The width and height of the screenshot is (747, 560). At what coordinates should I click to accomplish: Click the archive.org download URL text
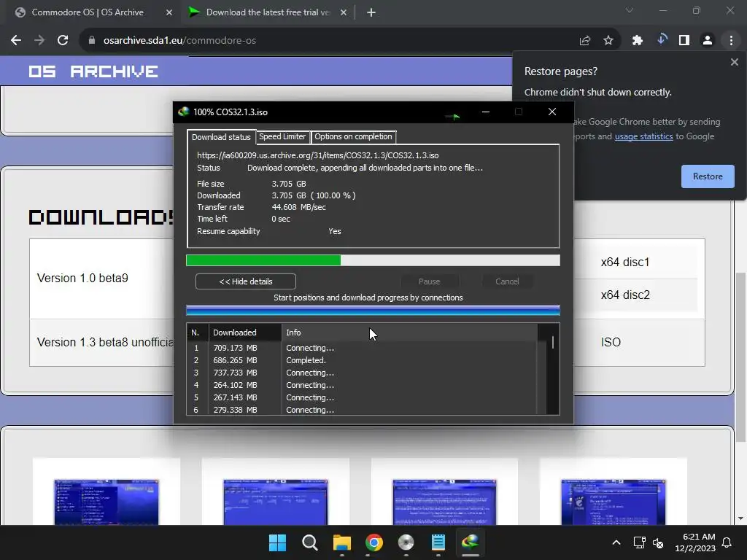[318, 155]
